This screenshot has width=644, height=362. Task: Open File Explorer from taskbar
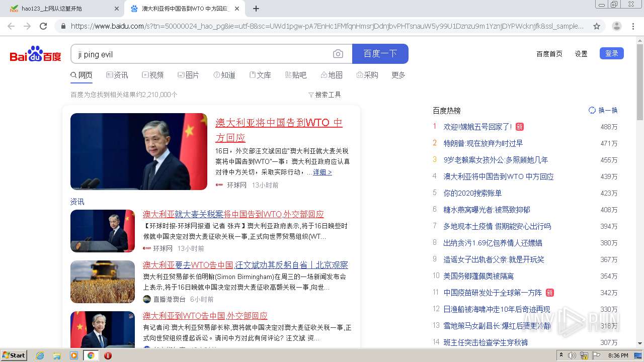click(x=57, y=355)
